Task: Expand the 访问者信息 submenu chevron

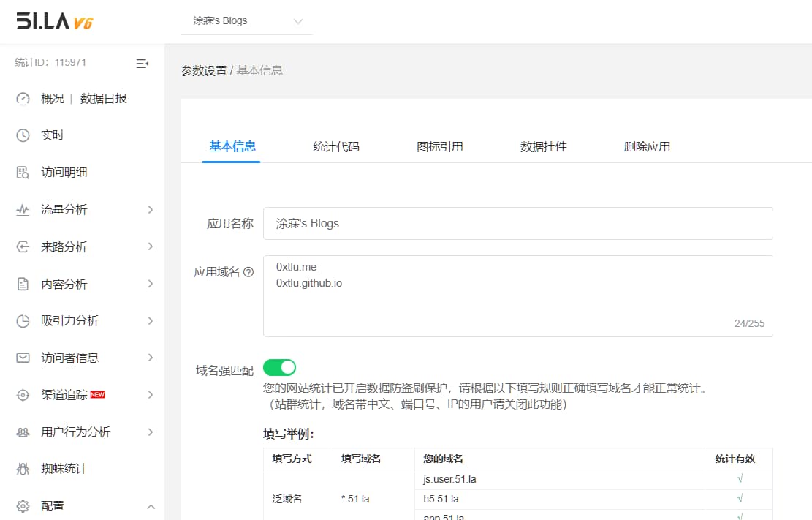Action: [x=150, y=358]
